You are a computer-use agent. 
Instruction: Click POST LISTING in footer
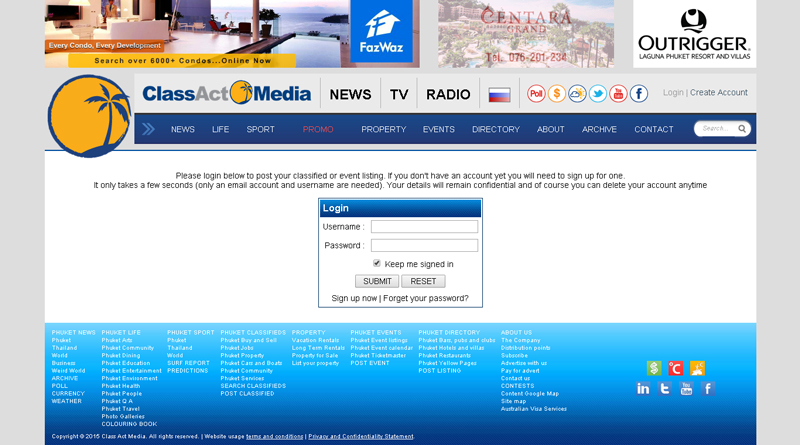point(439,371)
